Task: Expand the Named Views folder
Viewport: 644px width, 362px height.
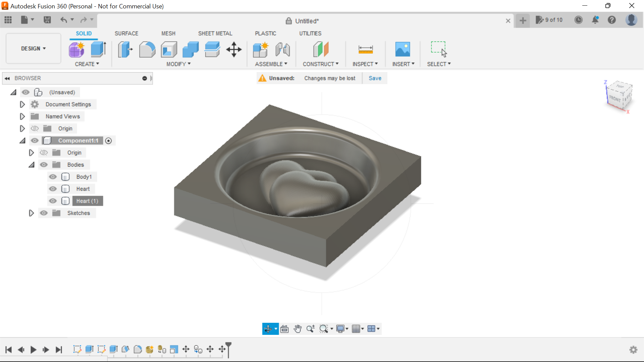Action: tap(22, 116)
